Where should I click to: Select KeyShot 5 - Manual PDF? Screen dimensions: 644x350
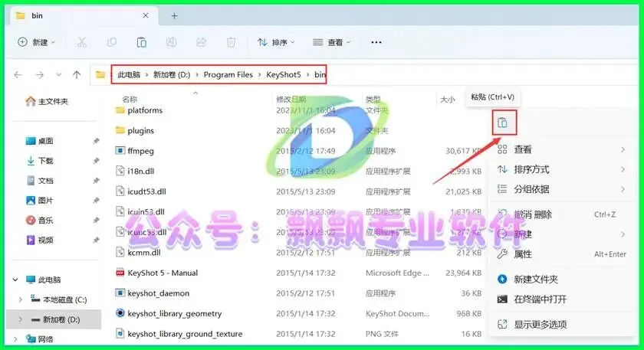tap(156, 273)
